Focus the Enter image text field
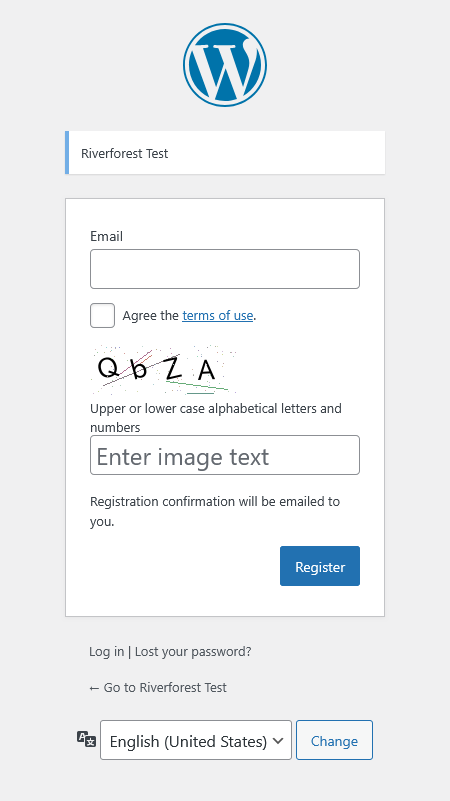The height and width of the screenshot is (801, 450). tap(225, 455)
